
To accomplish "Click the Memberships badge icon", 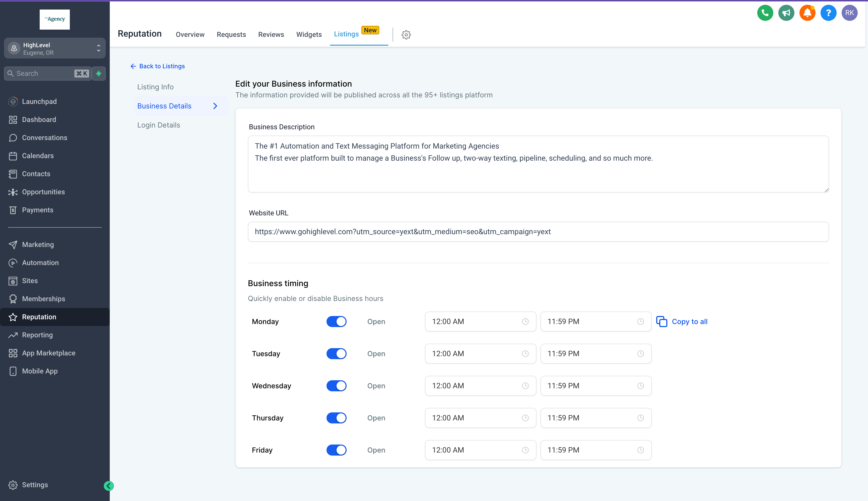I will point(13,299).
